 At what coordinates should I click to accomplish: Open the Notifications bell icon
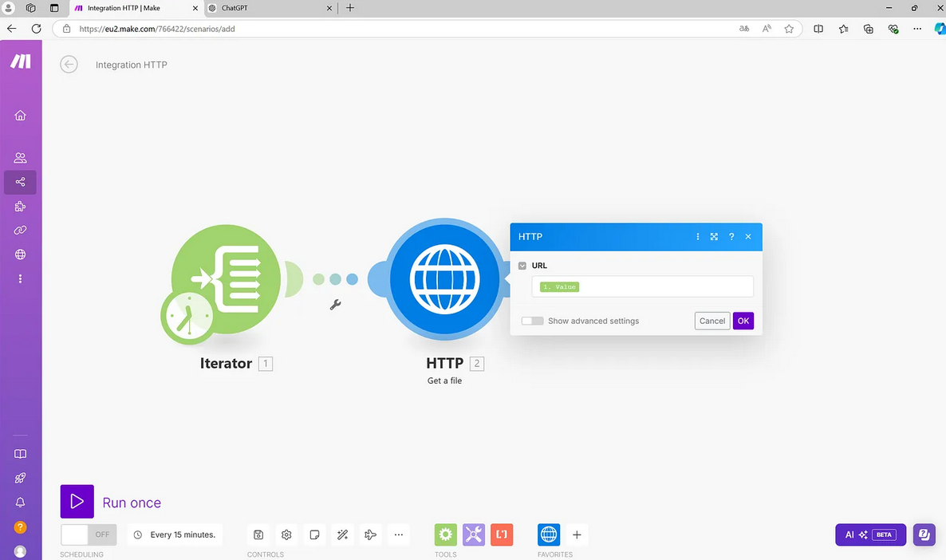(x=20, y=502)
